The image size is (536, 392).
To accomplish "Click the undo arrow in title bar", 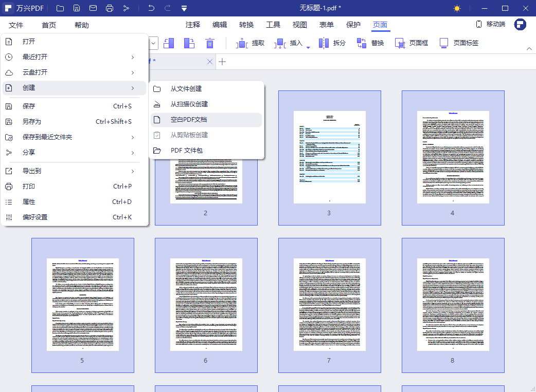I will [151, 8].
